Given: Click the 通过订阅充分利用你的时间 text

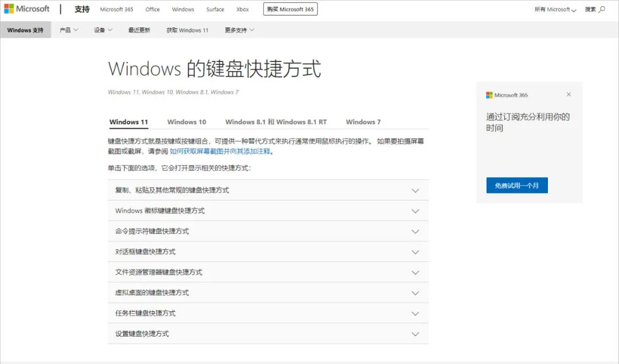Looking at the screenshot, I should point(528,122).
